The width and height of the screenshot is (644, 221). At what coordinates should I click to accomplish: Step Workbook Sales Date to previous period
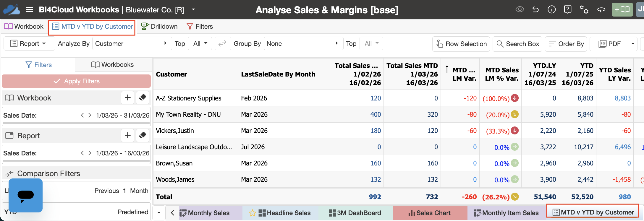pos(82,115)
